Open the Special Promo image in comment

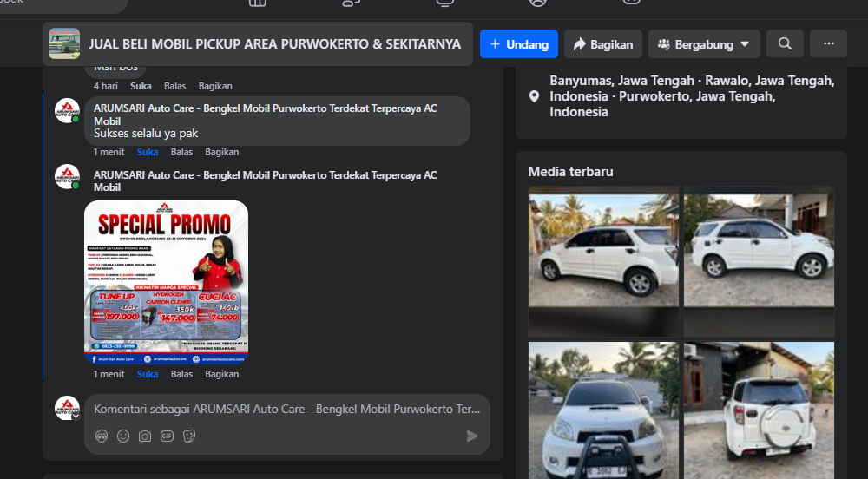[x=166, y=281]
